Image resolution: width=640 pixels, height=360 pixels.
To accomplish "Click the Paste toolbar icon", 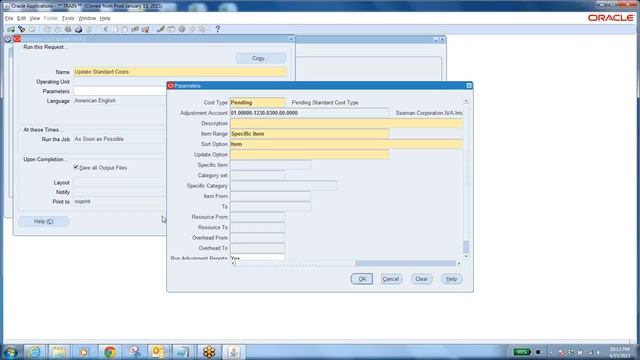I will click(125, 29).
